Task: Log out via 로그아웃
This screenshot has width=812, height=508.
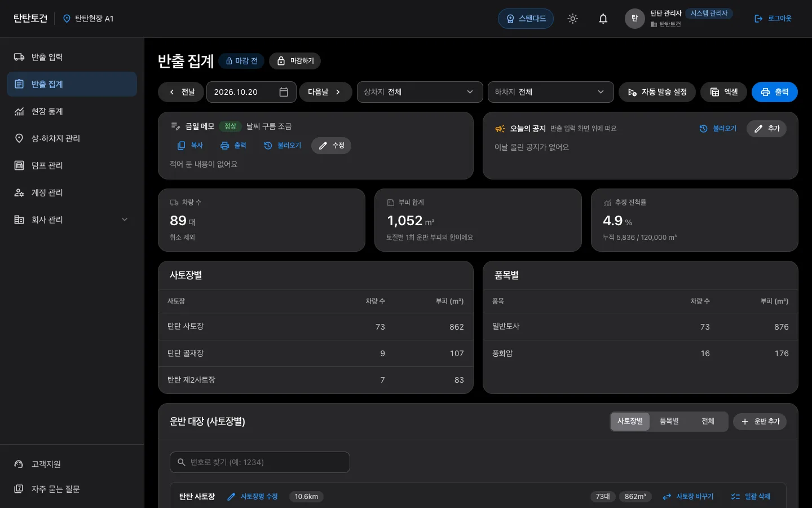Action: tap(773, 19)
